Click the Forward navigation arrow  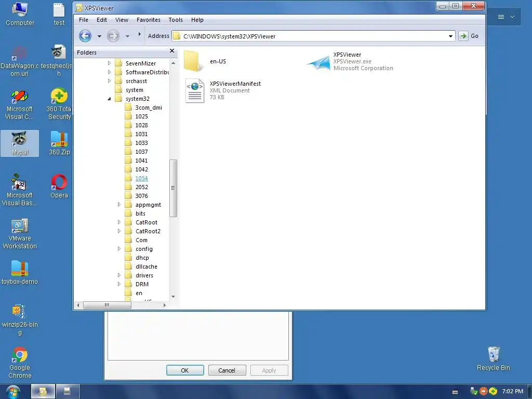pyautogui.click(x=113, y=36)
